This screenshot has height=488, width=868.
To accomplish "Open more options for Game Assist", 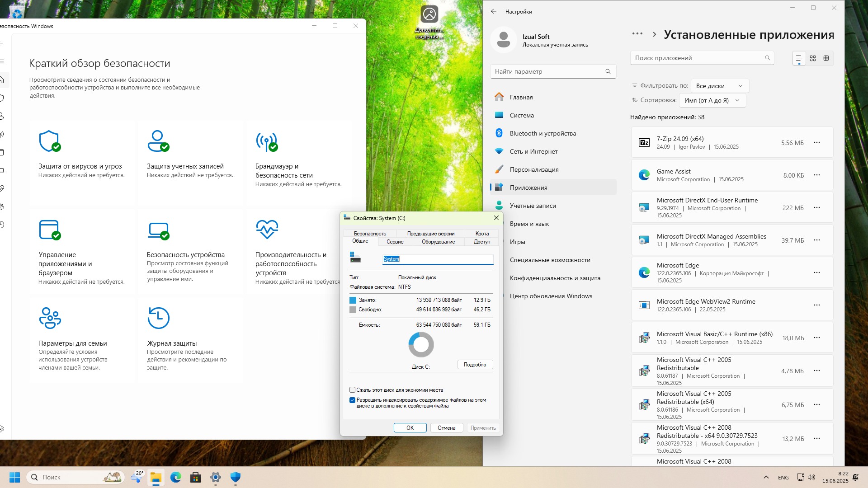I will (x=817, y=175).
